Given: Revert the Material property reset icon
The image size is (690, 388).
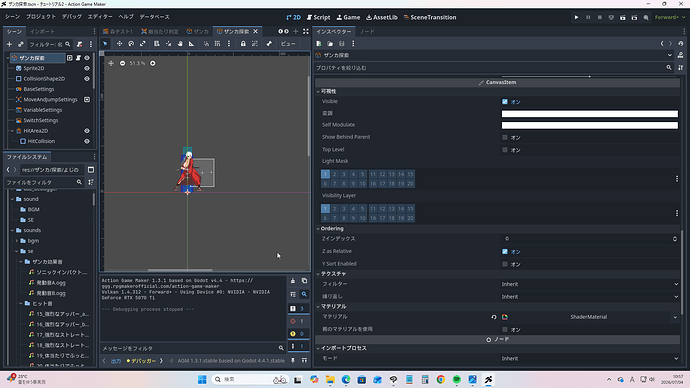Looking at the screenshot, I should point(494,317).
